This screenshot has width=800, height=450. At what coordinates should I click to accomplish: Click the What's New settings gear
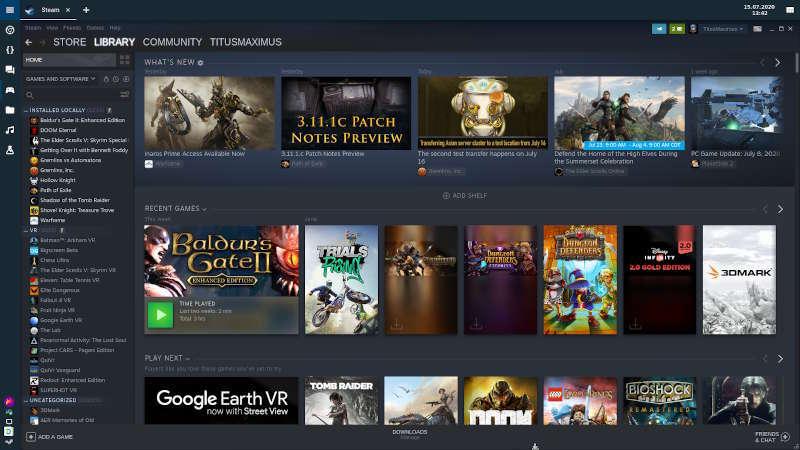click(x=201, y=63)
